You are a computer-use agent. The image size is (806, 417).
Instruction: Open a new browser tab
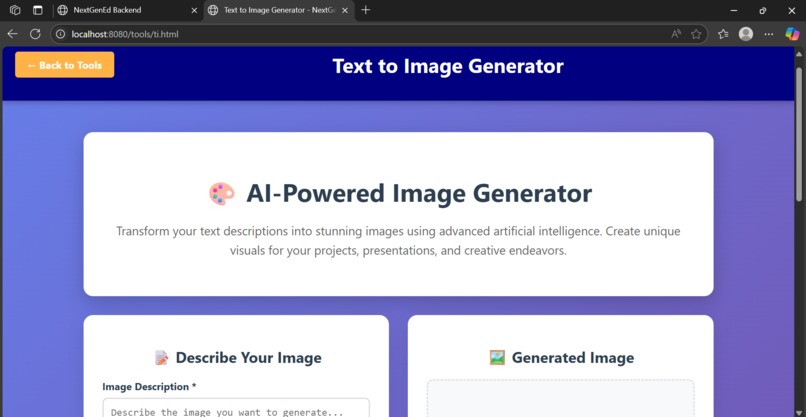(365, 10)
